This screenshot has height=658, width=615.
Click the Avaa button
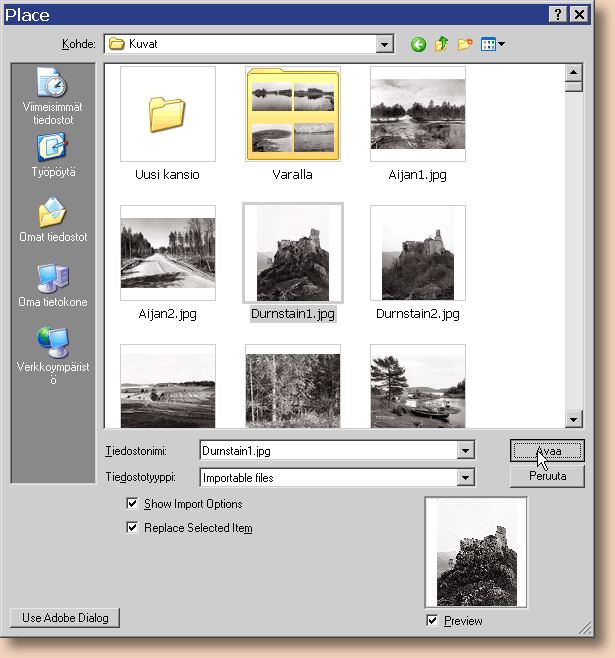click(x=546, y=451)
